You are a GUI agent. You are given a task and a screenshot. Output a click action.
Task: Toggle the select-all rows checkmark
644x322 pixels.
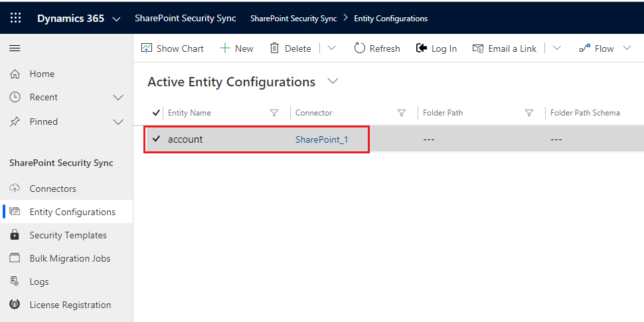156,113
